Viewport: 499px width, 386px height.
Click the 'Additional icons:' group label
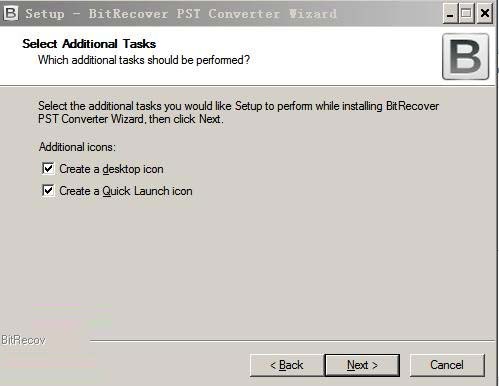coord(77,147)
